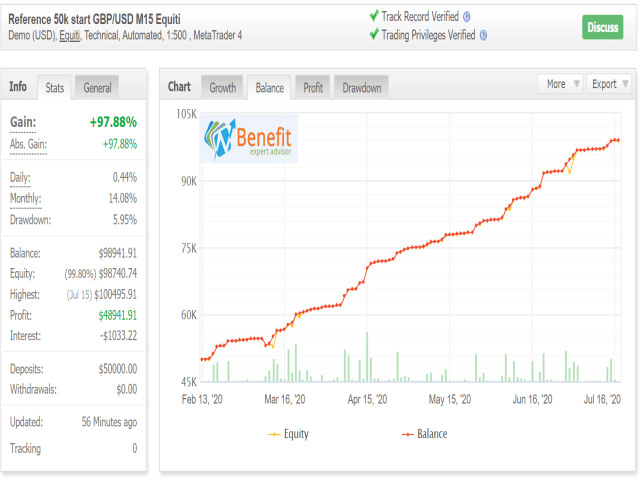Click the Abs. Gain label
Image resolution: width=640 pixels, height=480 pixels.
pos(29,144)
